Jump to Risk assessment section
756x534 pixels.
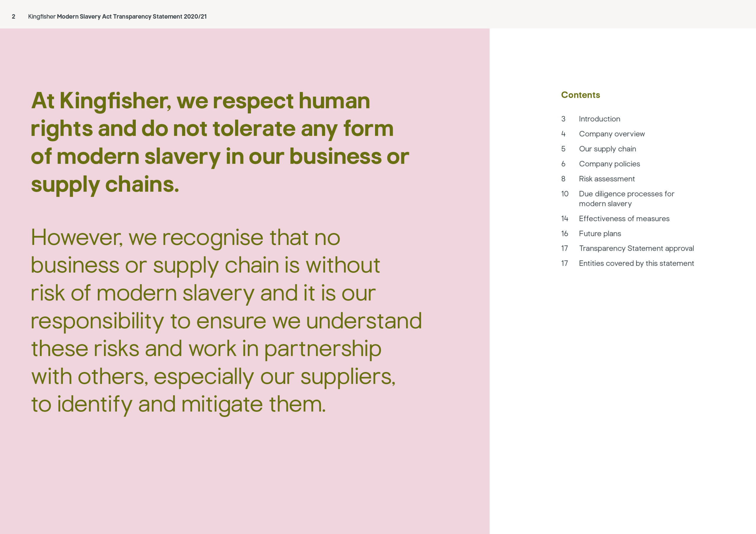tap(607, 179)
